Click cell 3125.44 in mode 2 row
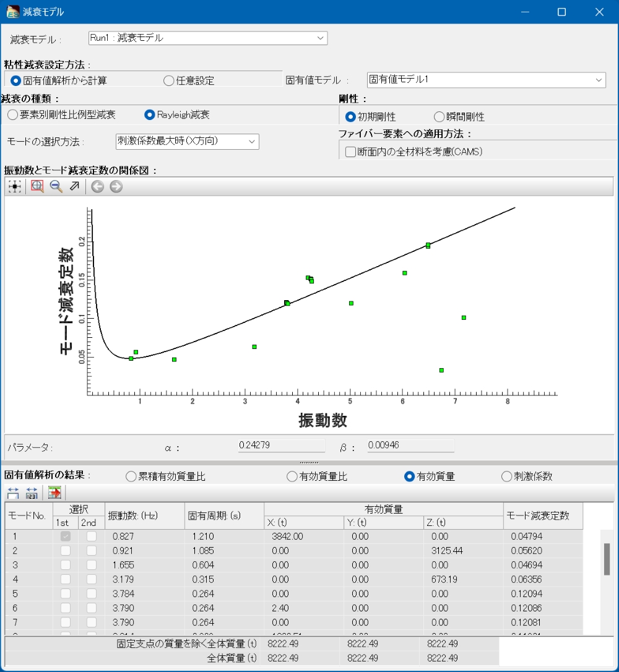Viewport: 619px width, 672px height. [464, 551]
